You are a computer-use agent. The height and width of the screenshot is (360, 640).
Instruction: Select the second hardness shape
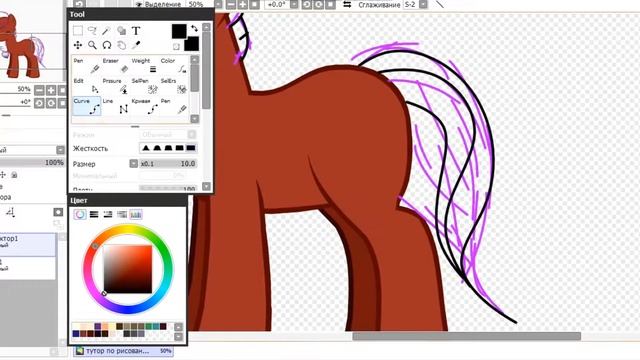(157, 148)
